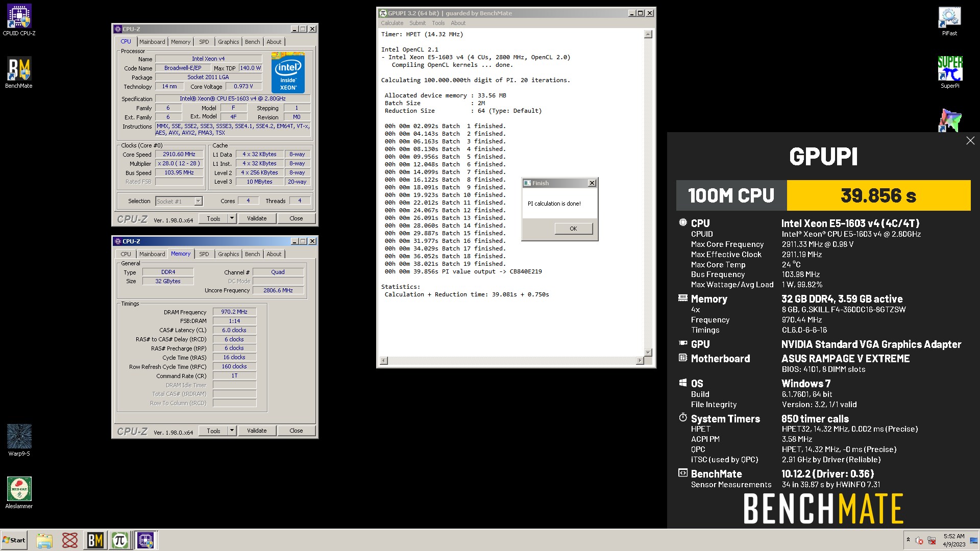
Task: Switch to CPU tab in bottom CPU-Z window
Action: tap(126, 254)
